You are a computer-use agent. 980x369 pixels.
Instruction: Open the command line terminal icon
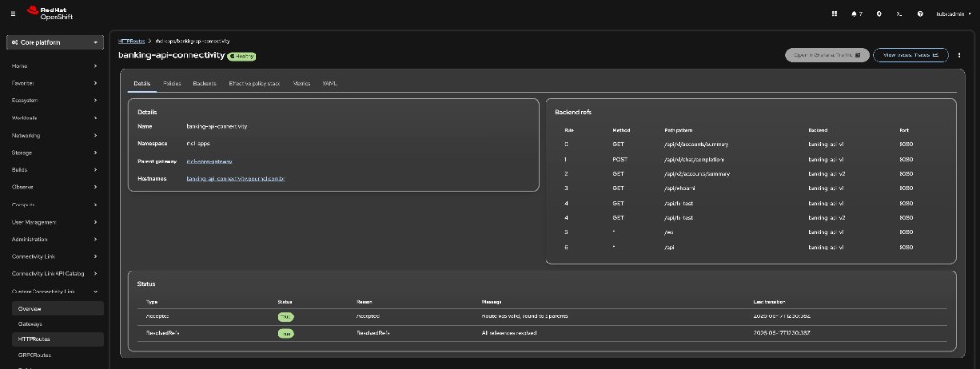[x=900, y=13]
